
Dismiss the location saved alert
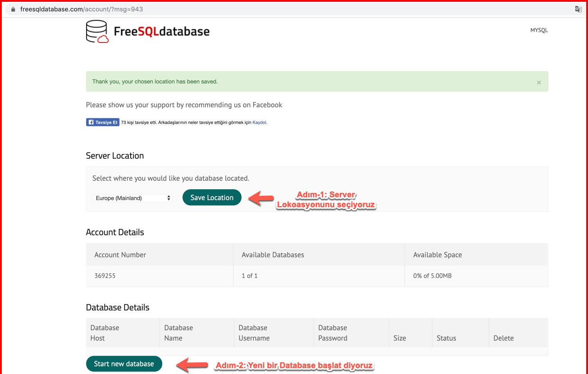[x=539, y=82]
